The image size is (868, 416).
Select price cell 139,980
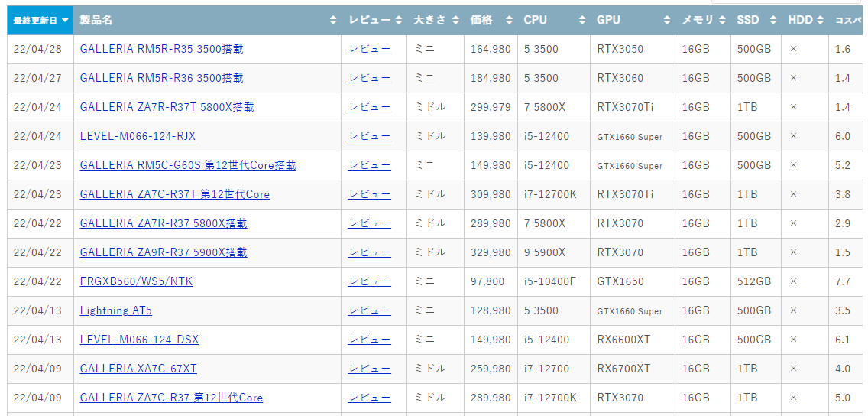point(491,135)
